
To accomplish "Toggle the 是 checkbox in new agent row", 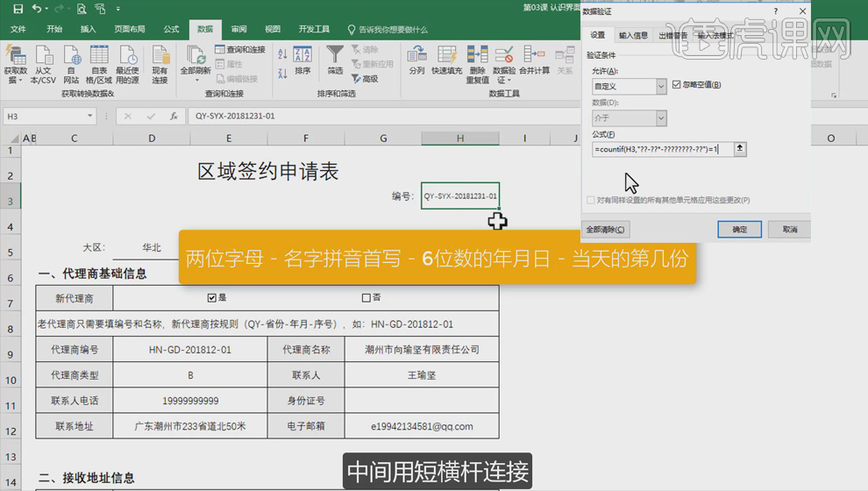I will pos(211,298).
